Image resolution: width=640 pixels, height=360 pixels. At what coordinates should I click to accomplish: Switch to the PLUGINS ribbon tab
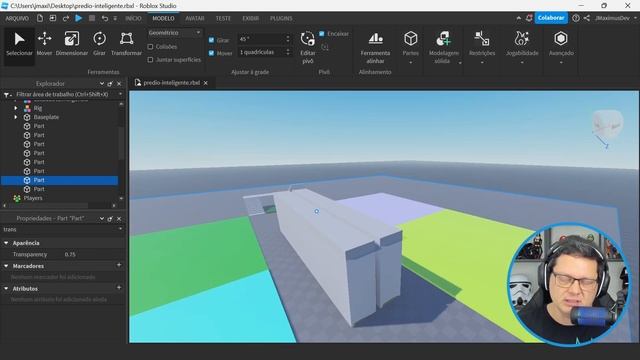tap(281, 18)
